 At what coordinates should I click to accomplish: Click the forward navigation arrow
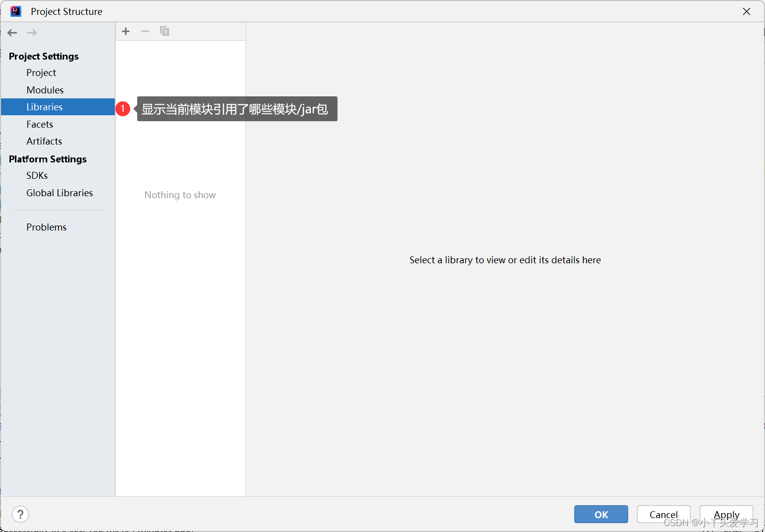tap(32, 33)
